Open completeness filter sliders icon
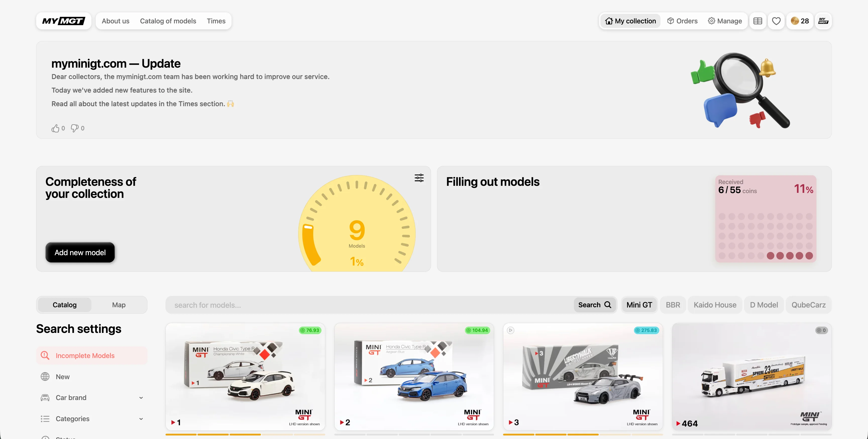 (419, 178)
